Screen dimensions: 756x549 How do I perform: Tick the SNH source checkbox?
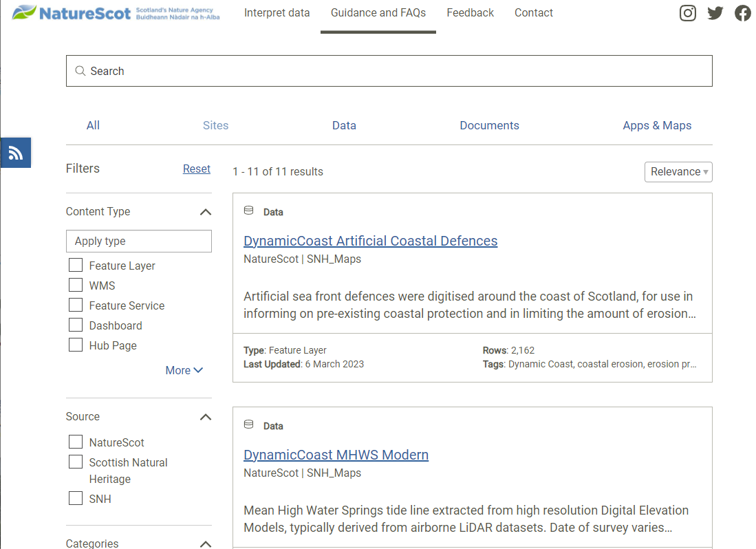point(76,498)
